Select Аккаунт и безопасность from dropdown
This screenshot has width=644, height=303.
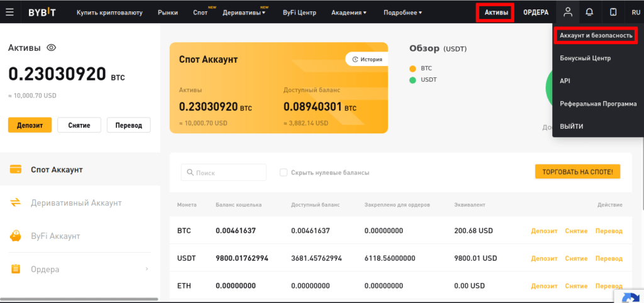pyautogui.click(x=596, y=36)
